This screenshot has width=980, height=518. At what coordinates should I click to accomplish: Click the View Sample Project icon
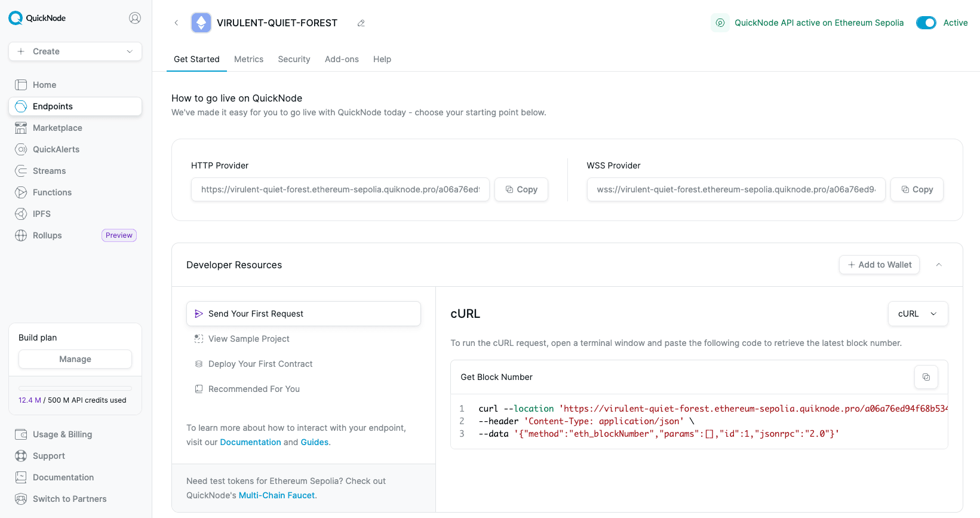click(199, 339)
